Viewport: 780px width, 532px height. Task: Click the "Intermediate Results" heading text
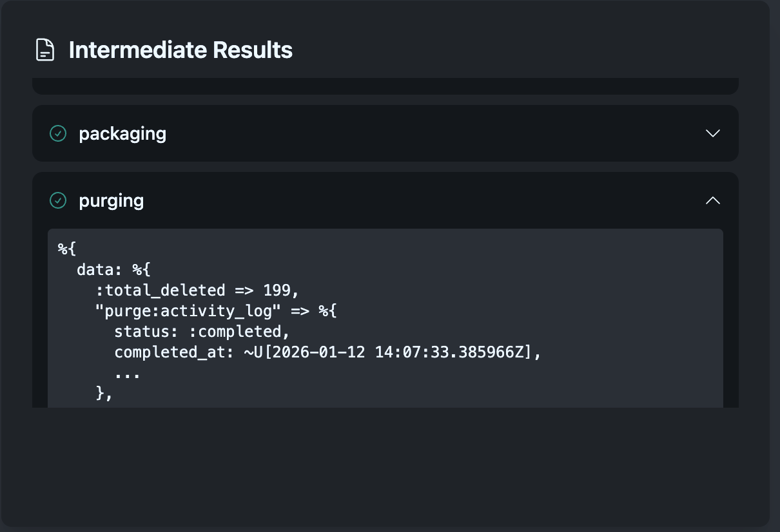pyautogui.click(x=180, y=50)
